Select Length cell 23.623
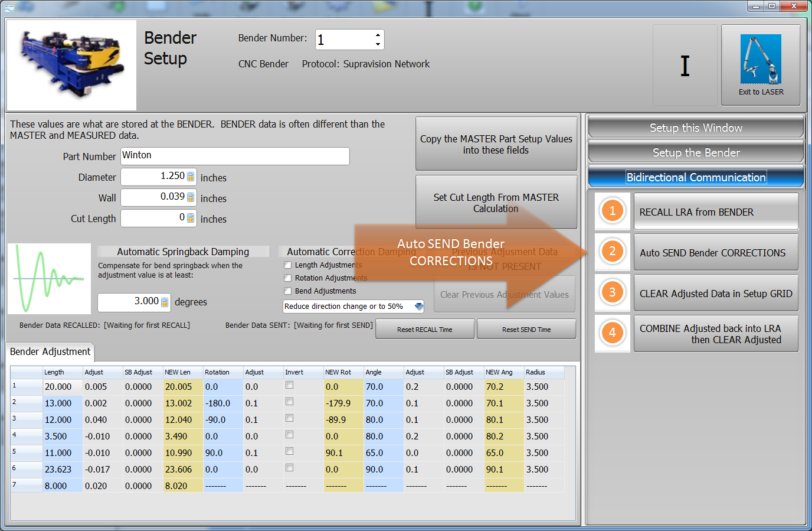This screenshot has height=531, width=812. 63,470
